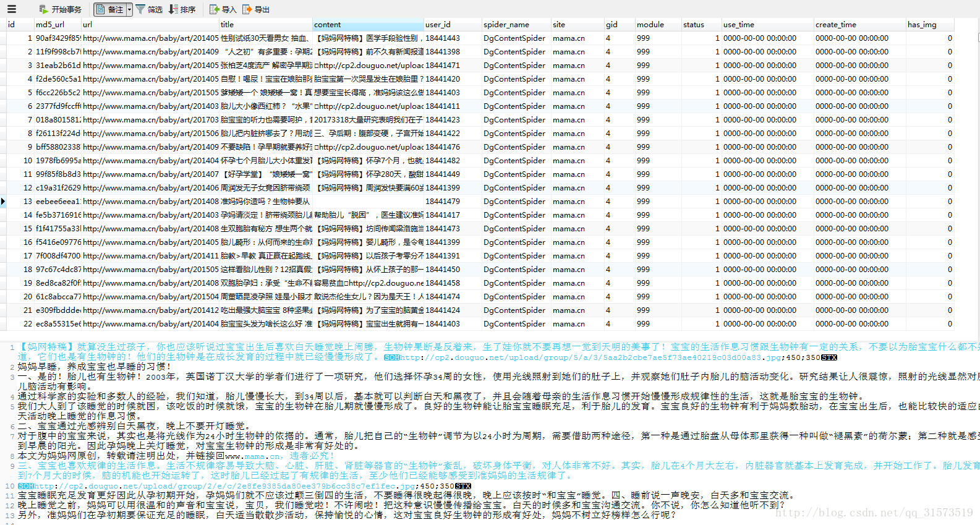This screenshot has width=980, height=525.
Task: Click user_id cell 18441471
Action: (x=453, y=66)
